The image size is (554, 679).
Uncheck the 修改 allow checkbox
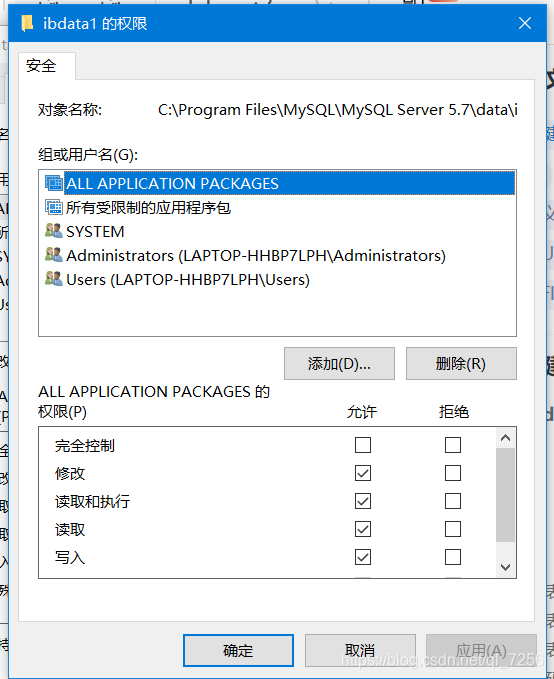pyautogui.click(x=363, y=473)
